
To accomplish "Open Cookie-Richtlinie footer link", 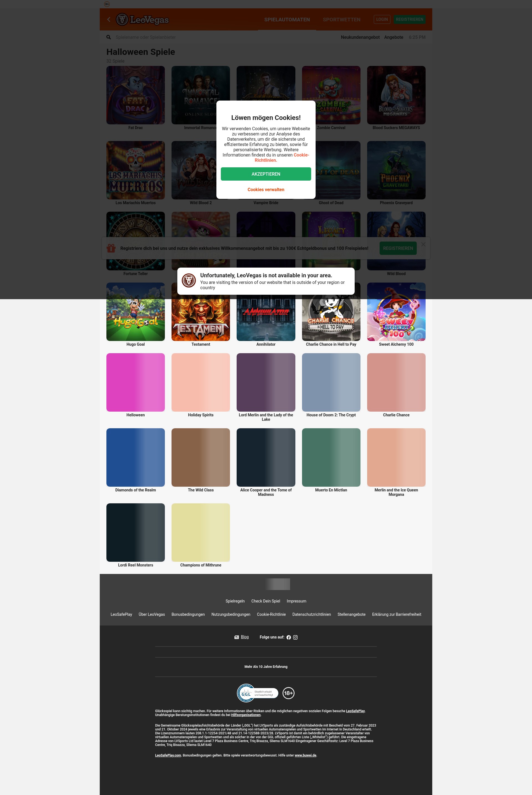I will point(272,614).
